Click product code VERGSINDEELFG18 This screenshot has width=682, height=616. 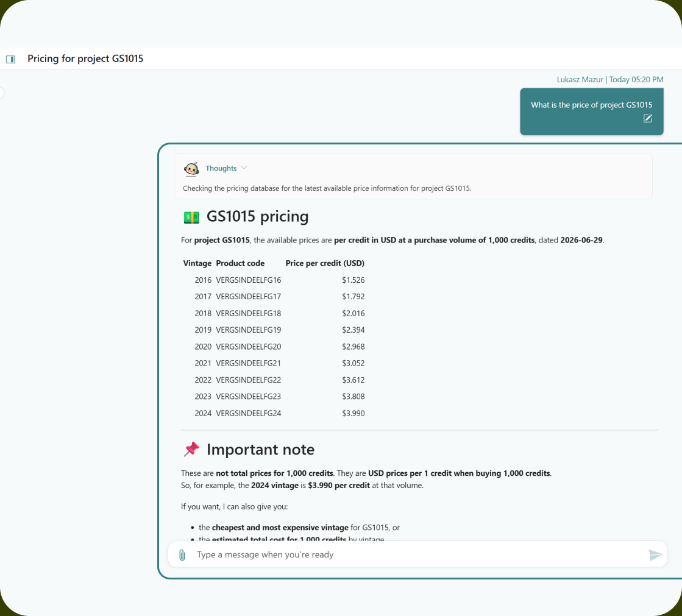[x=248, y=313]
